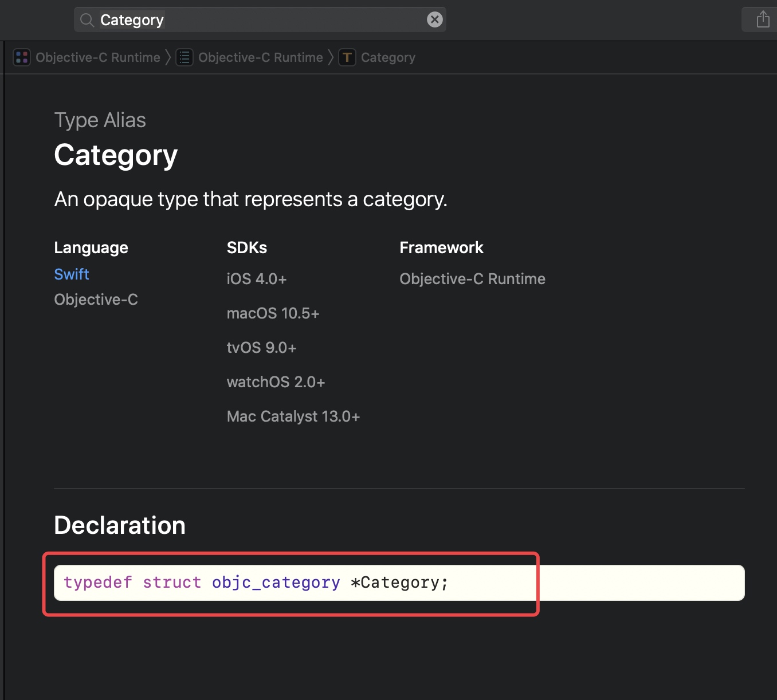
Task: Clear the search field with the X button
Action: click(x=435, y=20)
